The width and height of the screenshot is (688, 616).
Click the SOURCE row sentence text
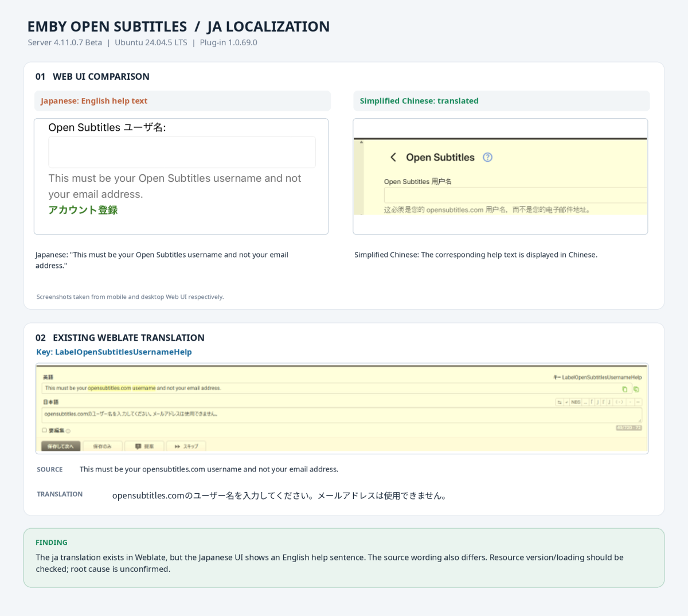pos(209,469)
